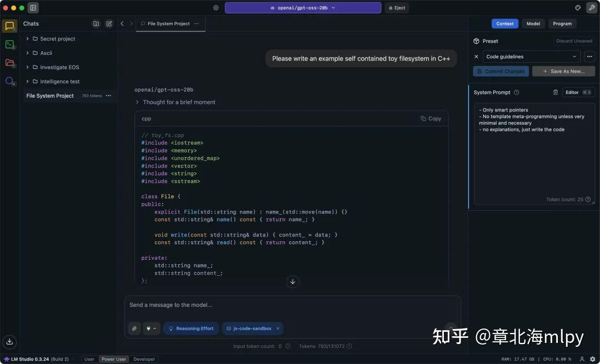The image size is (600, 364).
Task: Open the Token count info icon
Action: pos(588,199)
